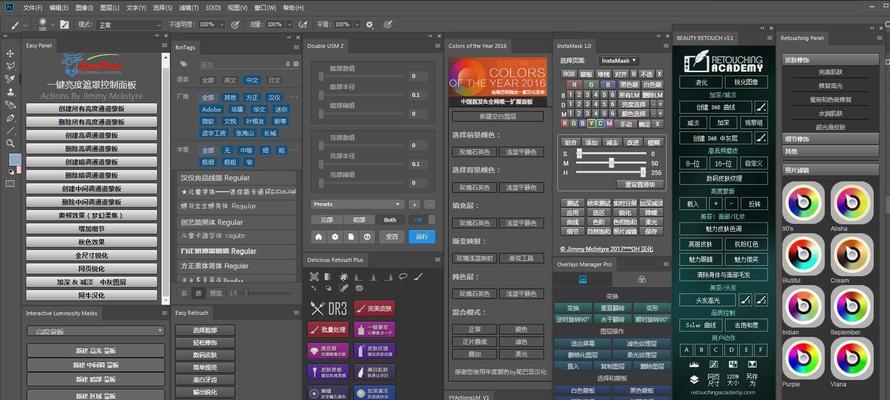This screenshot has width=890, height=400.
Task: Select 8-位 bit depth in Beauty Retouch
Action: [693, 163]
